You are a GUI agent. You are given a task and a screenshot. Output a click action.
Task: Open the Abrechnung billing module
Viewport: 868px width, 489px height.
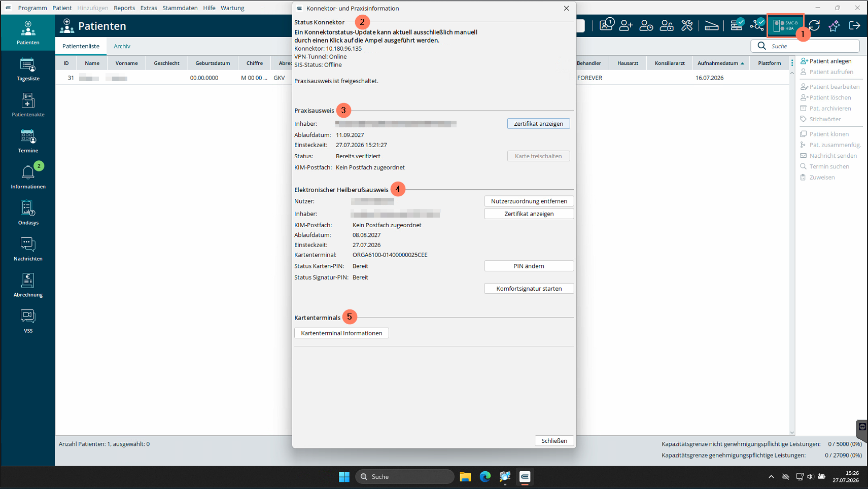tap(28, 285)
